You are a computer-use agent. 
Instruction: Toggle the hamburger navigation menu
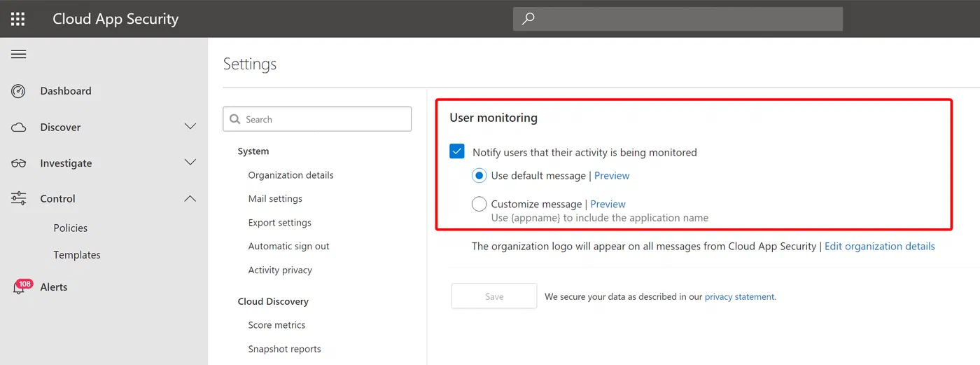pyautogui.click(x=18, y=54)
